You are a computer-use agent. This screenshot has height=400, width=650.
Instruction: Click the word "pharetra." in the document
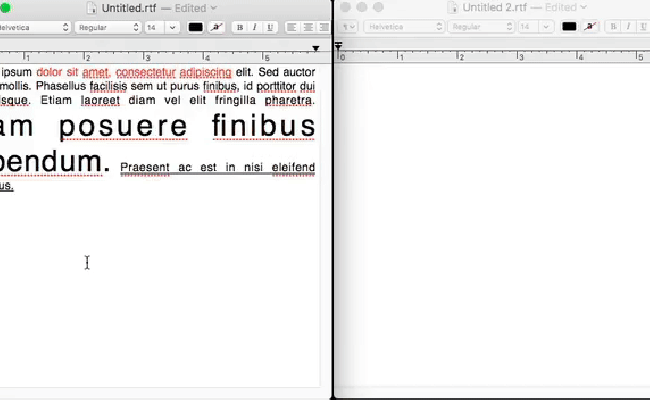click(x=290, y=100)
